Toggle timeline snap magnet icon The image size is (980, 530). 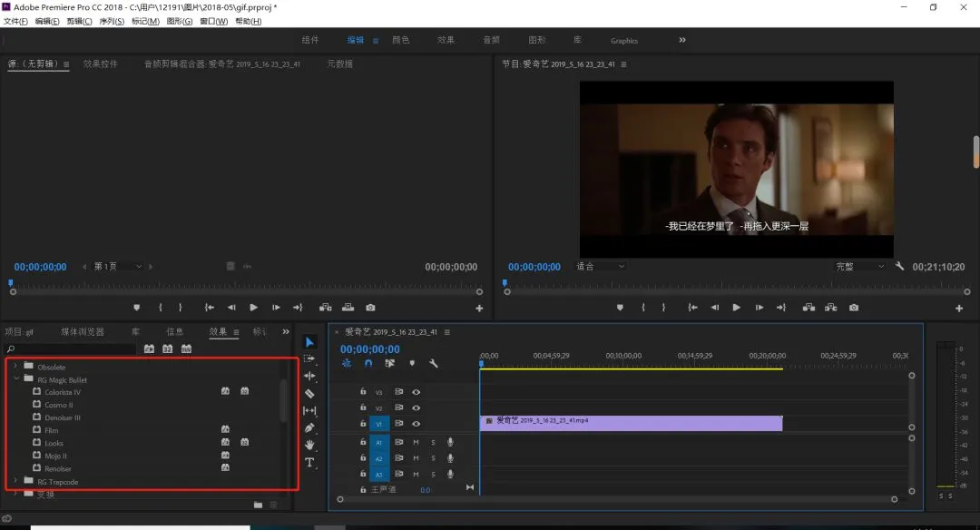coord(368,363)
